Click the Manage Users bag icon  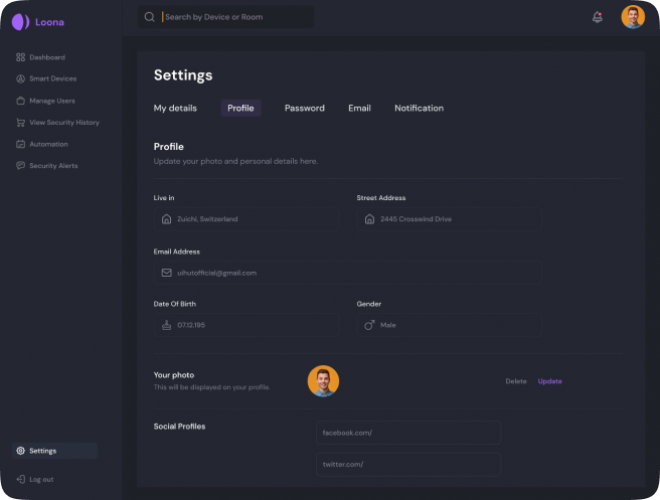coord(20,101)
